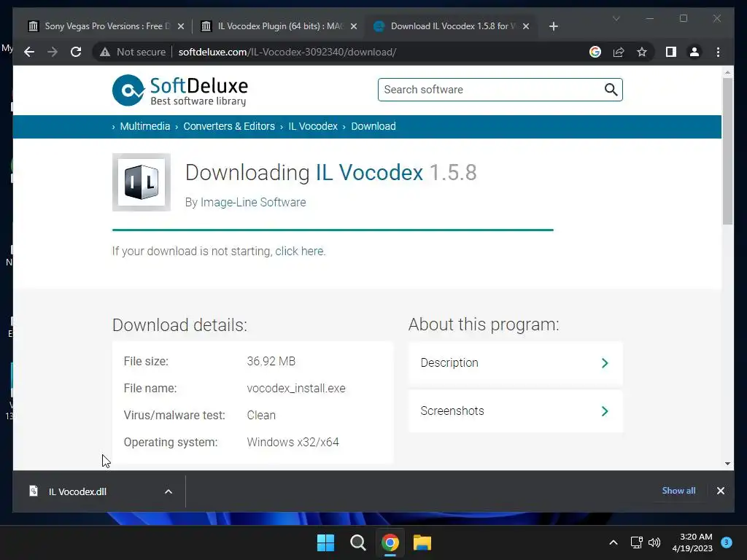Open the notification count badge

727,542
